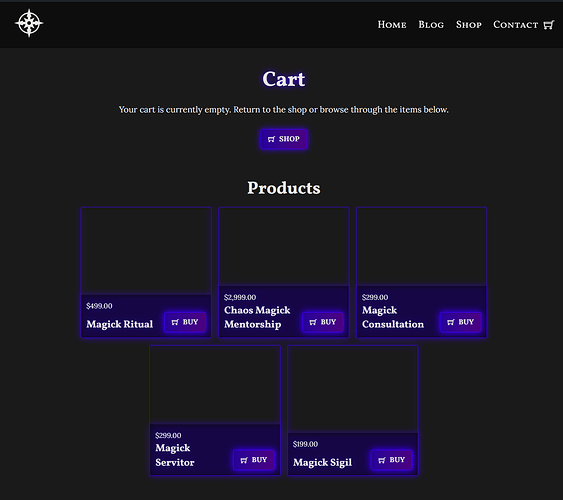Open the Contact page link
This screenshot has width=563, height=500.
tap(516, 24)
